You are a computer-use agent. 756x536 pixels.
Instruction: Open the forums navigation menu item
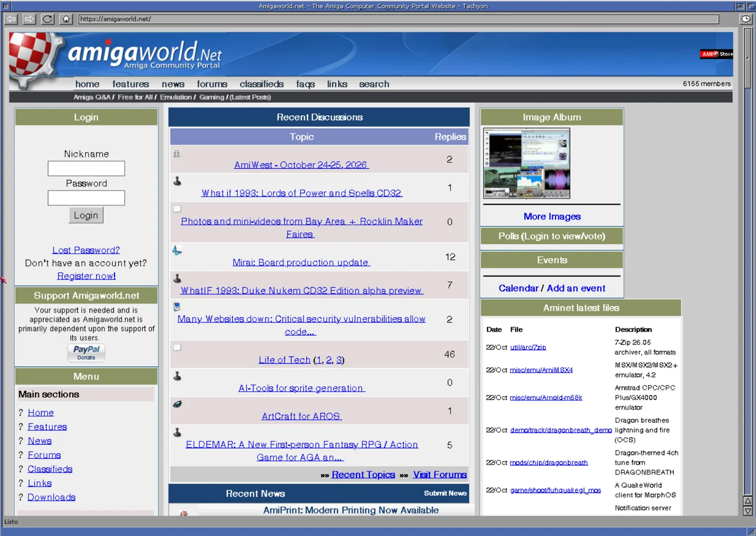point(212,84)
